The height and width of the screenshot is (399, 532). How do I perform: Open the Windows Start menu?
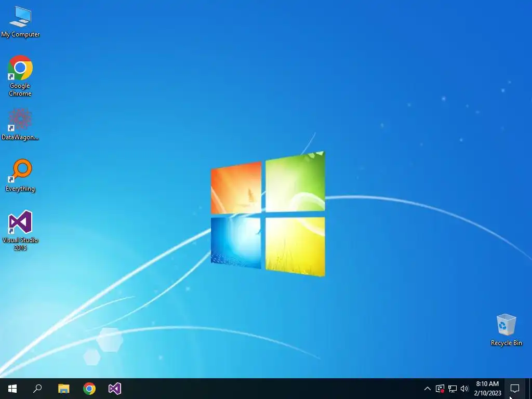[x=12, y=389]
